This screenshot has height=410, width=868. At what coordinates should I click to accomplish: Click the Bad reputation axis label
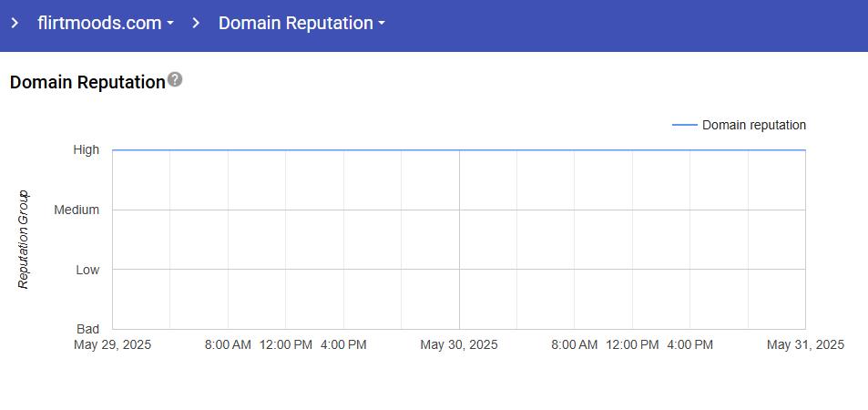pos(87,329)
